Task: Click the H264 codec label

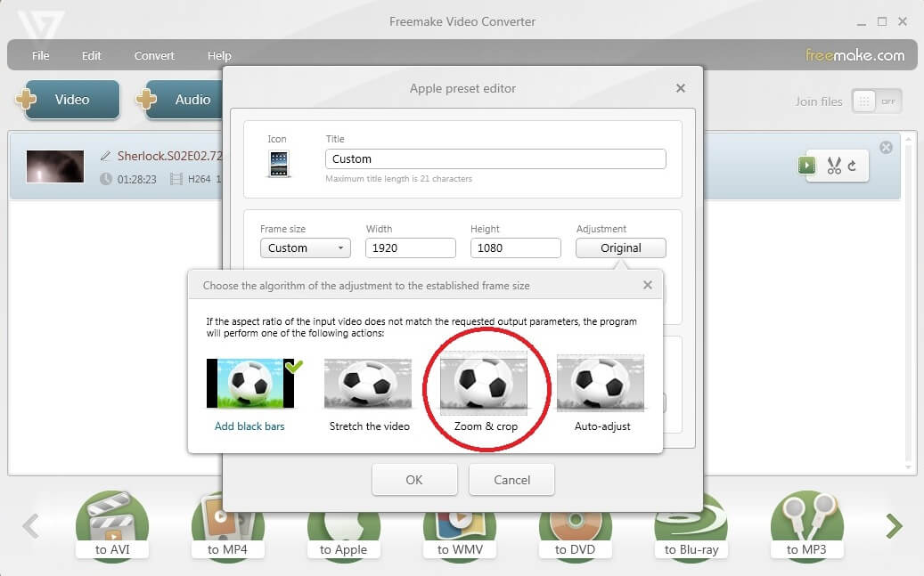Action: [200, 179]
